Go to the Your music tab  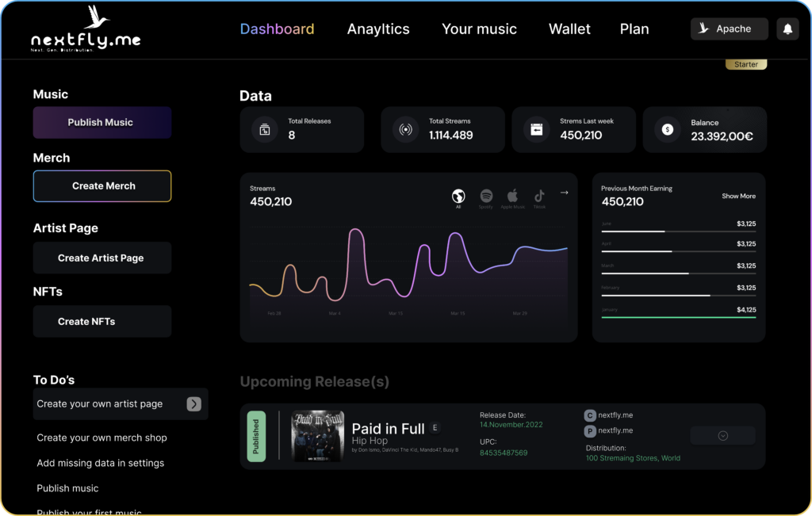coord(479,29)
